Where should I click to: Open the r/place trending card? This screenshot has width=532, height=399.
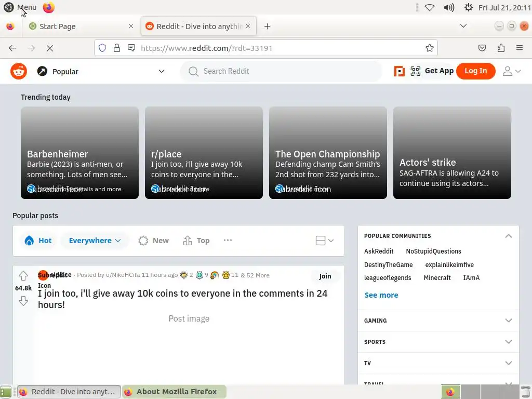pyautogui.click(x=204, y=153)
